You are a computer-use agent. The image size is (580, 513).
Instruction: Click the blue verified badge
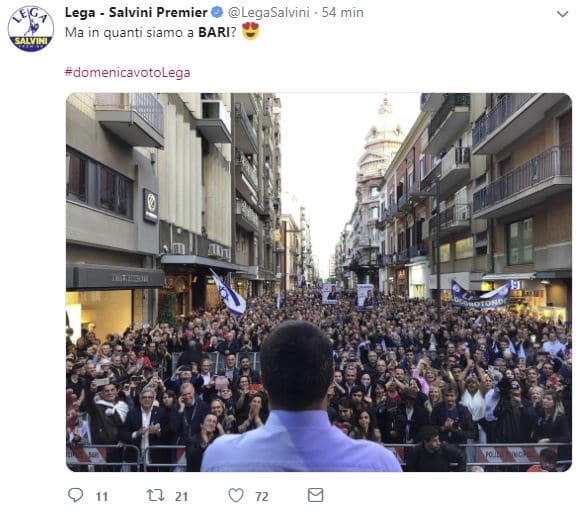217,13
